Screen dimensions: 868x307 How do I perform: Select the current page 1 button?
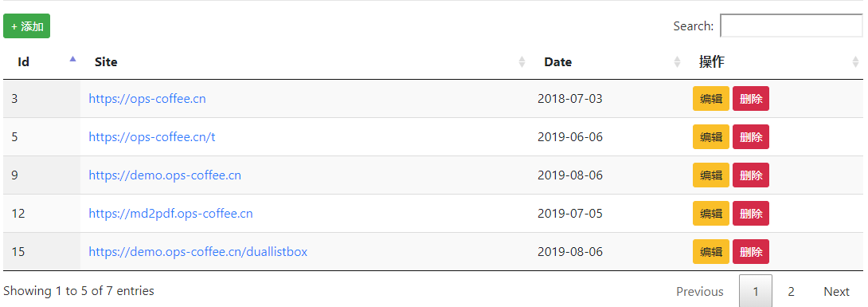pos(756,292)
